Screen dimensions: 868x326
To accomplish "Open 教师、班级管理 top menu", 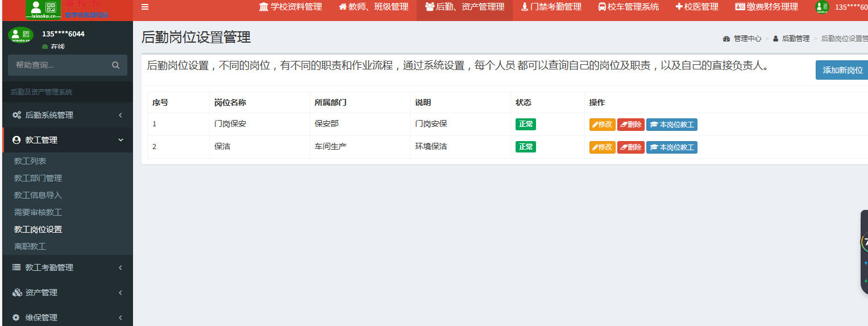I will (373, 7).
